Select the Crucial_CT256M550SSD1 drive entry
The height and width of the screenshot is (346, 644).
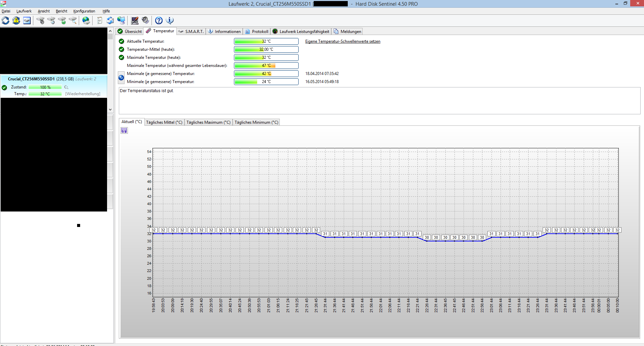[54, 86]
